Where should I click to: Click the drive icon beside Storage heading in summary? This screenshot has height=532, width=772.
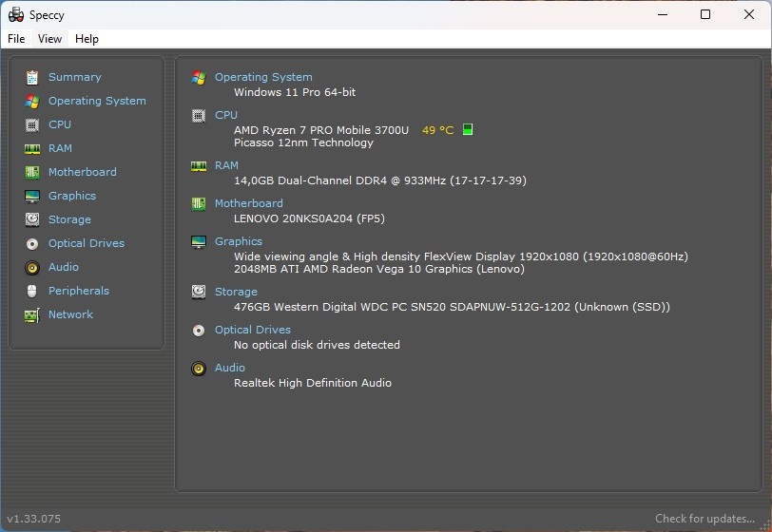199,292
